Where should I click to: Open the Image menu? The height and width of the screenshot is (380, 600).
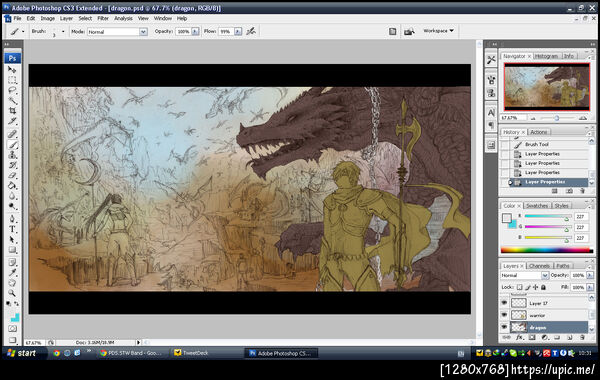pyautogui.click(x=47, y=18)
